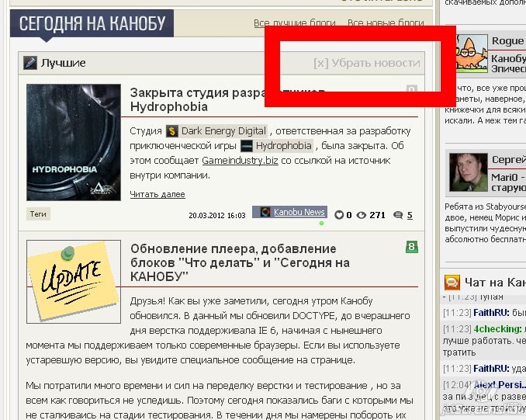
Task: Click the Rogue username in sidebar
Action: [507, 41]
